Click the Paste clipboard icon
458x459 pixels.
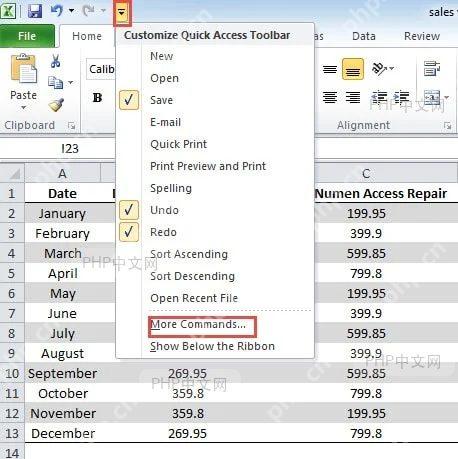point(23,69)
